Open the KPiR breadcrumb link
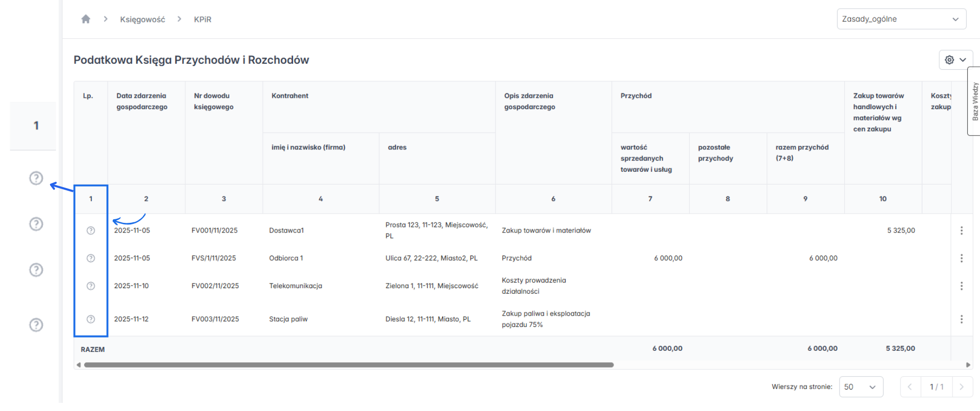The image size is (980, 411). pyautogui.click(x=203, y=19)
